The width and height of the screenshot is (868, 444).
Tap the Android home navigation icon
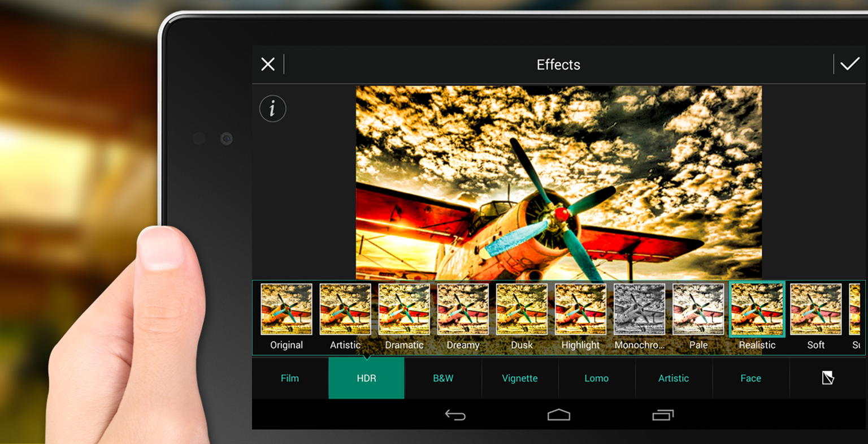tap(559, 415)
